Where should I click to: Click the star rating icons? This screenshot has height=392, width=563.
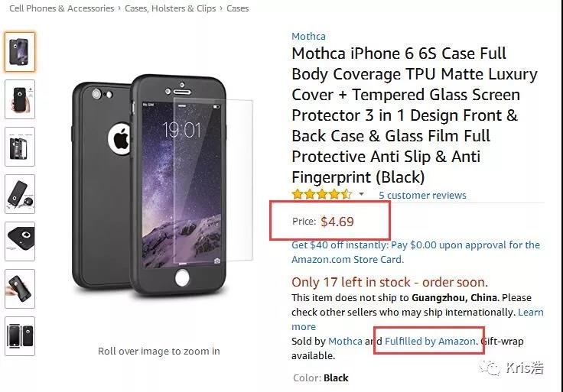pyautogui.click(x=322, y=194)
